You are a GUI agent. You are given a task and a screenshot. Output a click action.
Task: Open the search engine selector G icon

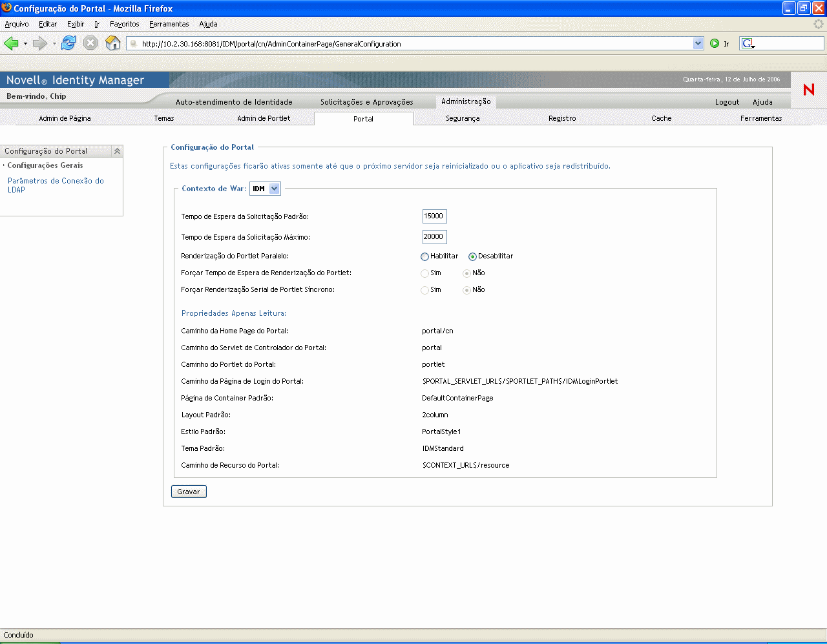coord(748,43)
